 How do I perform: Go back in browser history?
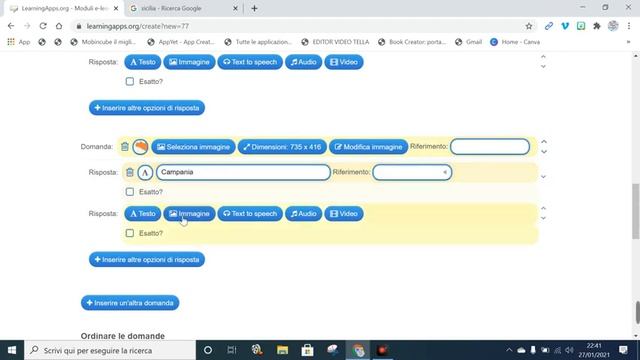(x=11, y=26)
